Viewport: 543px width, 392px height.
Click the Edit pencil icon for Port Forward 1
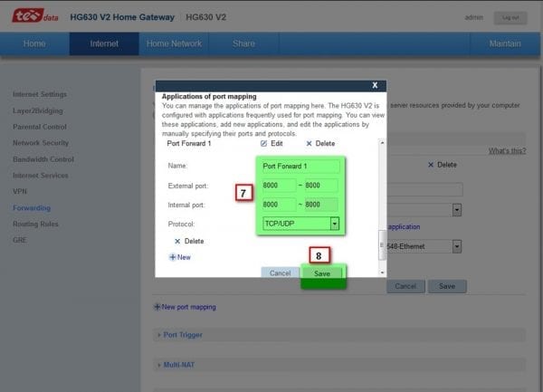(x=264, y=144)
